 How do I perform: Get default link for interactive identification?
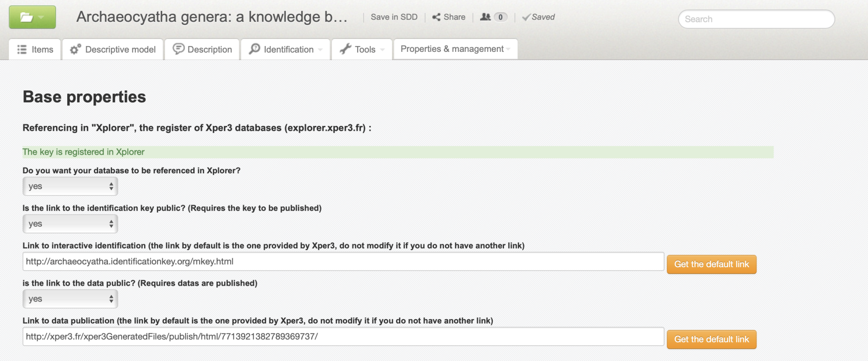click(x=711, y=264)
